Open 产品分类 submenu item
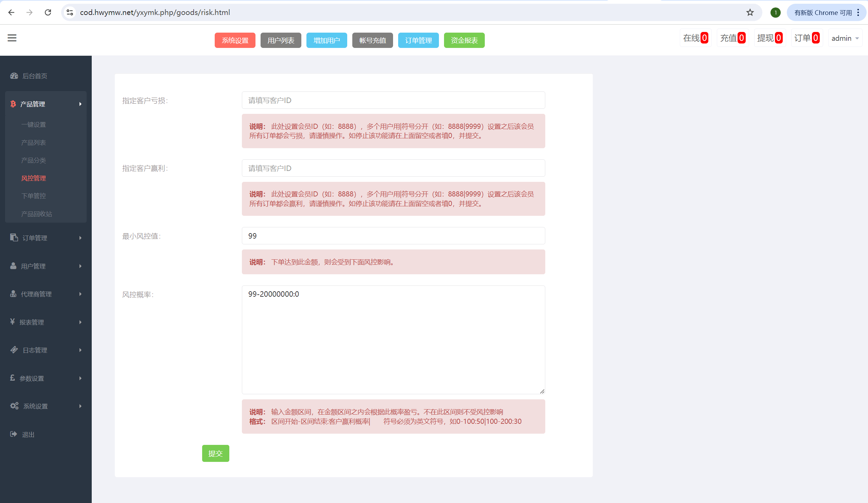 tap(33, 160)
